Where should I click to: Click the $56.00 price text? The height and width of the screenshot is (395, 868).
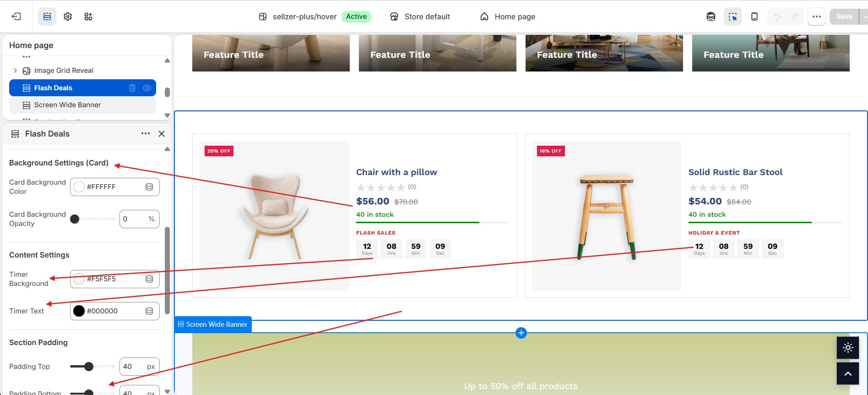[x=373, y=201]
